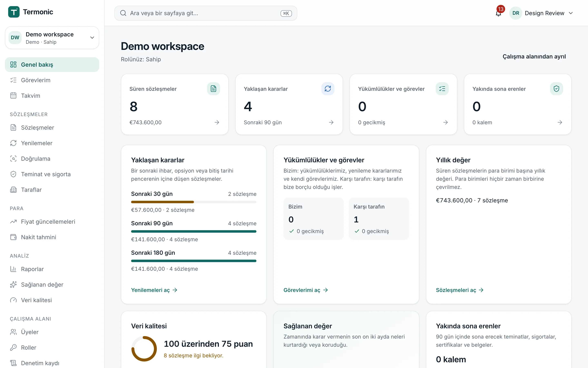
Task: Click the magnifier icon in the search bar
Action: click(123, 13)
